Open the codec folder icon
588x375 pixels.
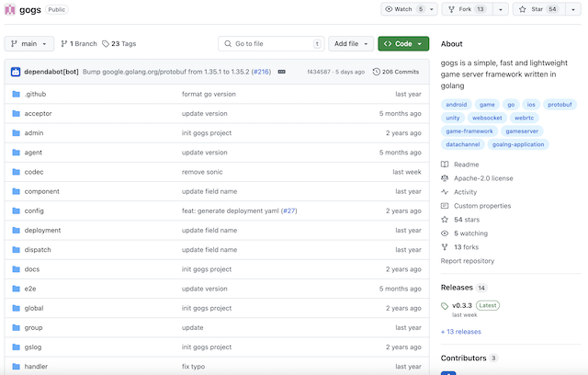[16, 172]
